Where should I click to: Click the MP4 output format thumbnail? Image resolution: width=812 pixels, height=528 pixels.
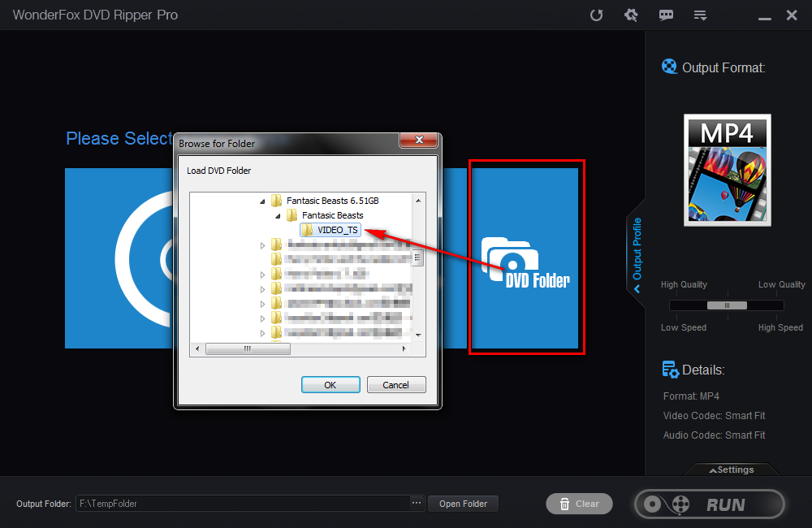click(x=727, y=170)
